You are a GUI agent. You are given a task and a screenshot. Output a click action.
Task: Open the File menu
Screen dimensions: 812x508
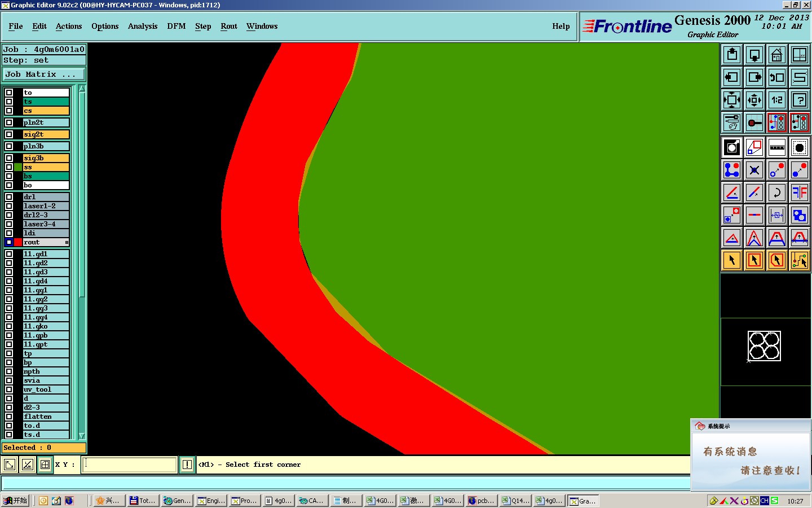point(16,26)
